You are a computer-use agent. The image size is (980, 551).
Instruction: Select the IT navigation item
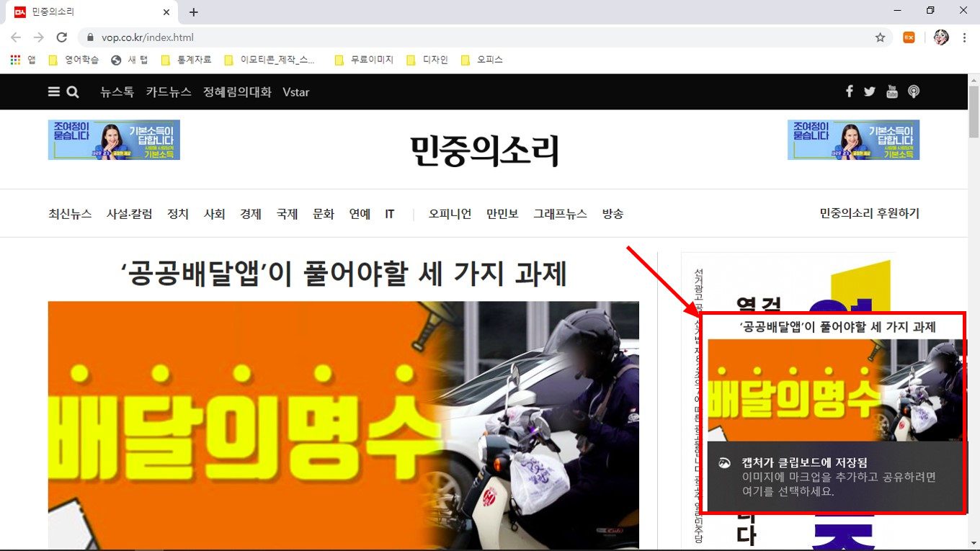click(390, 214)
